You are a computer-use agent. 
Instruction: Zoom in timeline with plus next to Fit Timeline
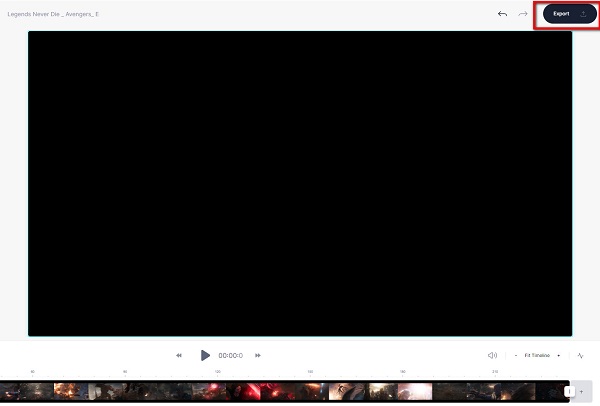[x=559, y=355]
